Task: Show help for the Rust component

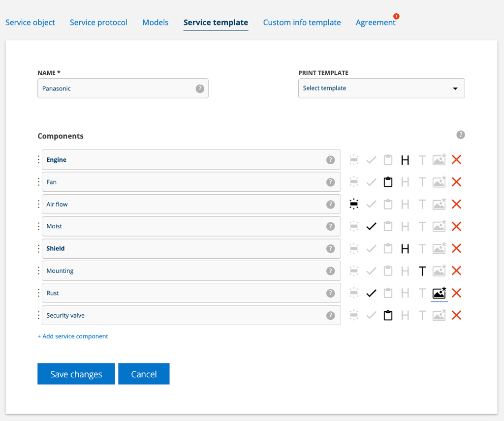Action: [330, 293]
